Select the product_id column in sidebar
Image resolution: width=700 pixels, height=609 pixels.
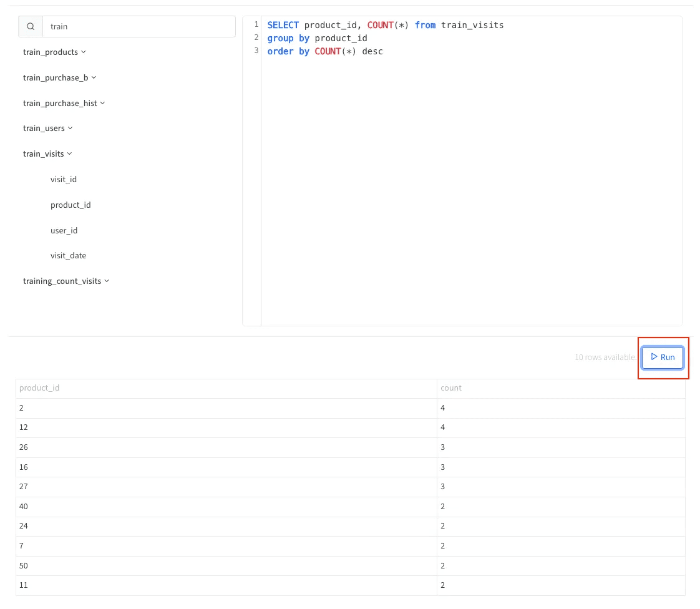tap(70, 205)
